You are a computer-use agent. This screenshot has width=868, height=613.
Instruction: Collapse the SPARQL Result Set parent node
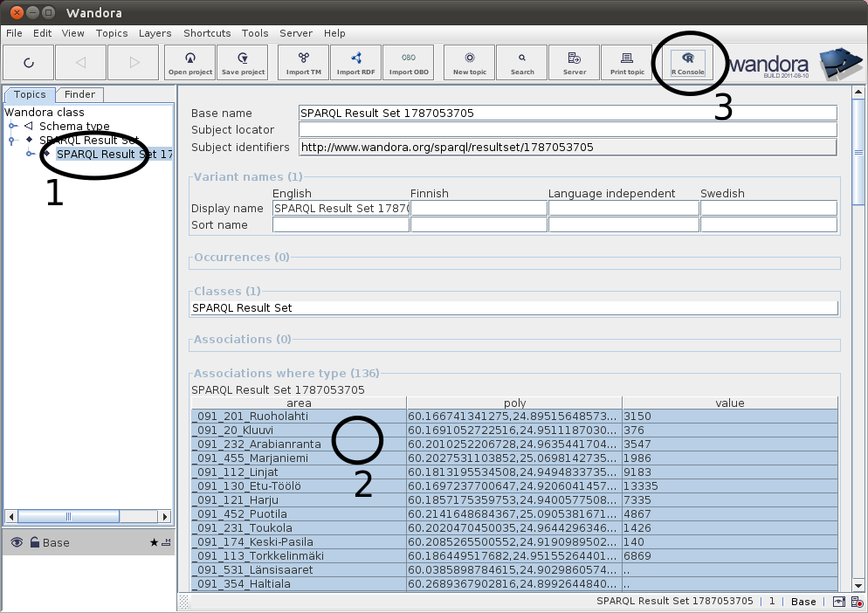click(x=12, y=141)
